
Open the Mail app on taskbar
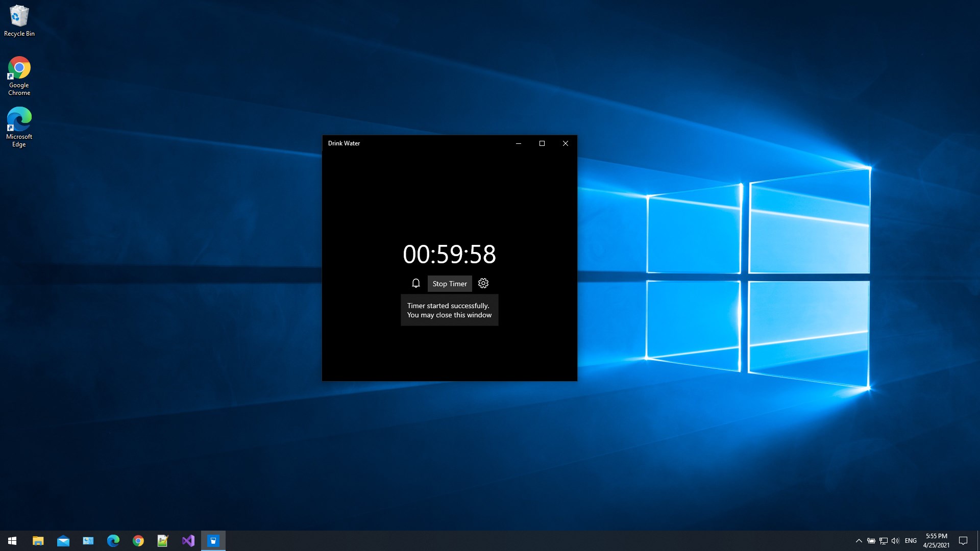[x=63, y=541]
